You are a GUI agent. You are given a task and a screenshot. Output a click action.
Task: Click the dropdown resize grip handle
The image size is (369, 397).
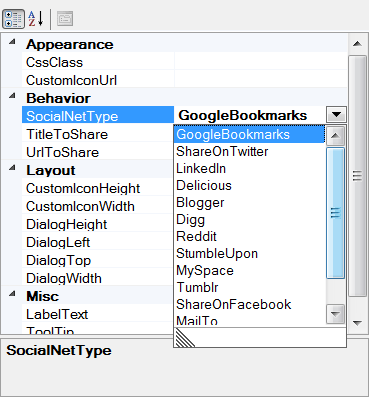point(184,338)
